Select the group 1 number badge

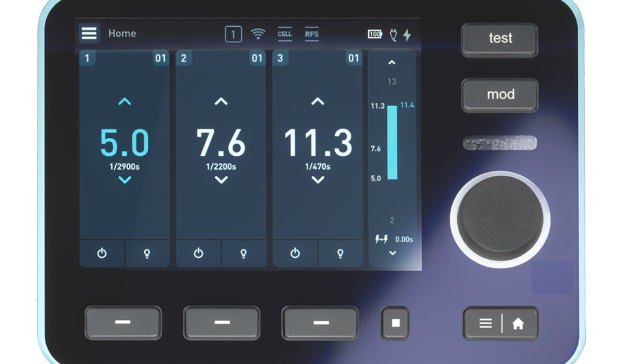[x=87, y=58]
